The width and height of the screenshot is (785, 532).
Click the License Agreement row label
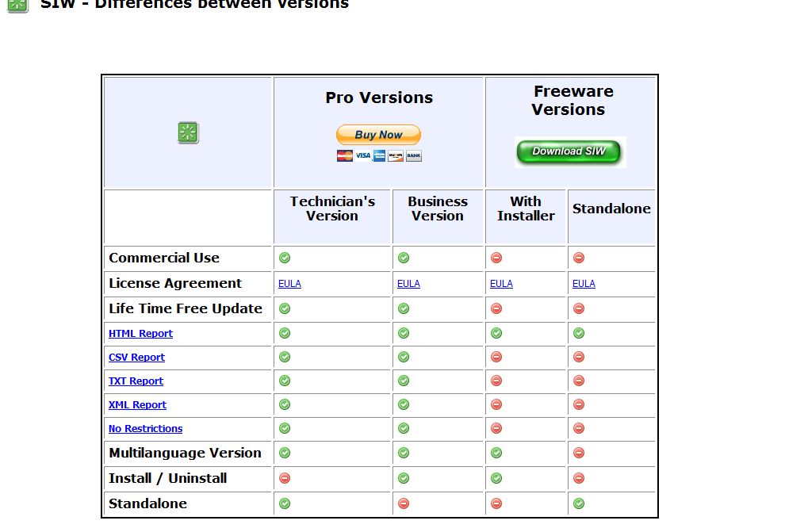coord(175,283)
